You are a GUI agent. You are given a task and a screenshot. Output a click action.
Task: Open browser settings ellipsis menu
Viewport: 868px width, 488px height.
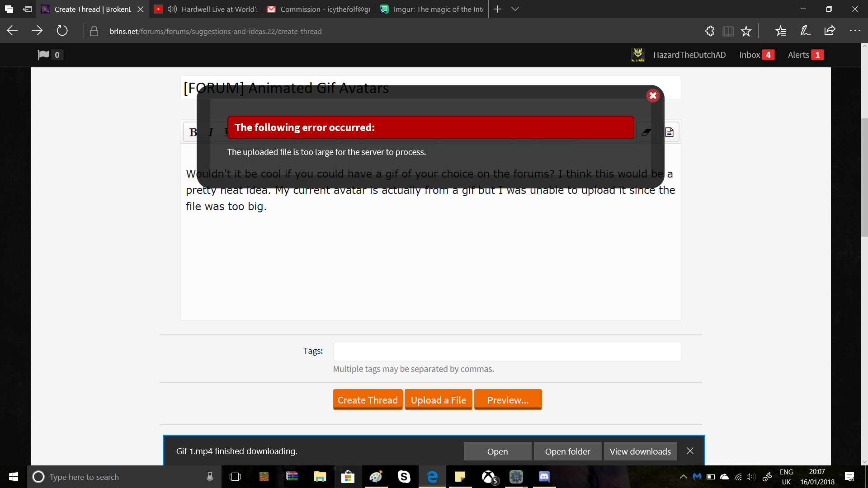pyautogui.click(x=855, y=31)
